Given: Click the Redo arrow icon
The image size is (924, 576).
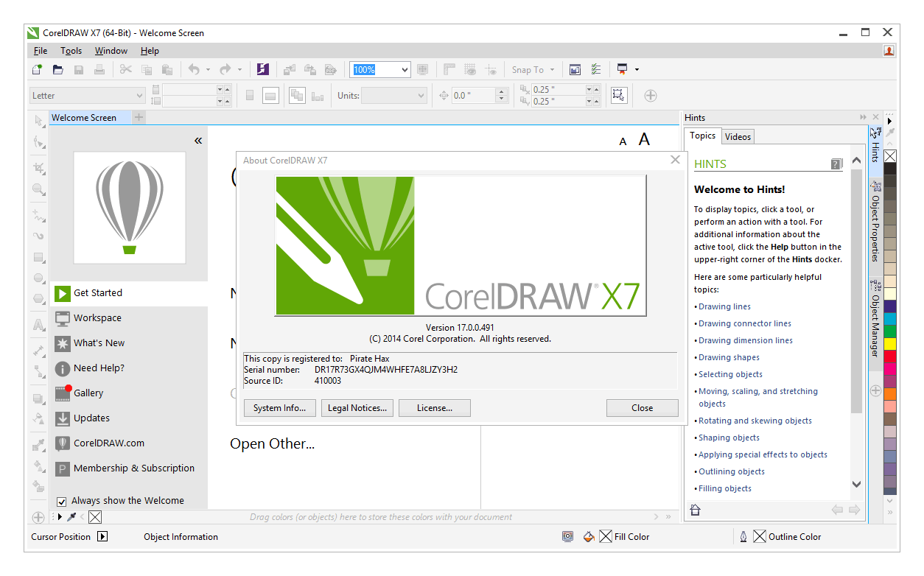Looking at the screenshot, I should point(225,69).
